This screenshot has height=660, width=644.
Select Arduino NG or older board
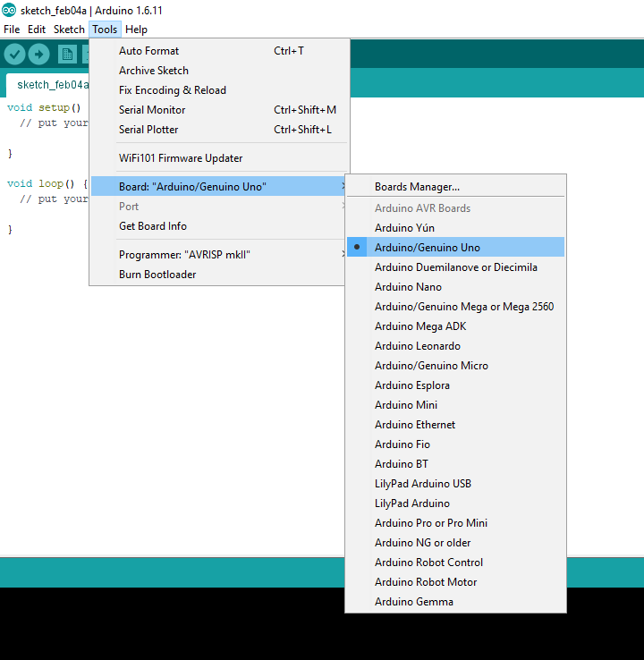point(455,543)
